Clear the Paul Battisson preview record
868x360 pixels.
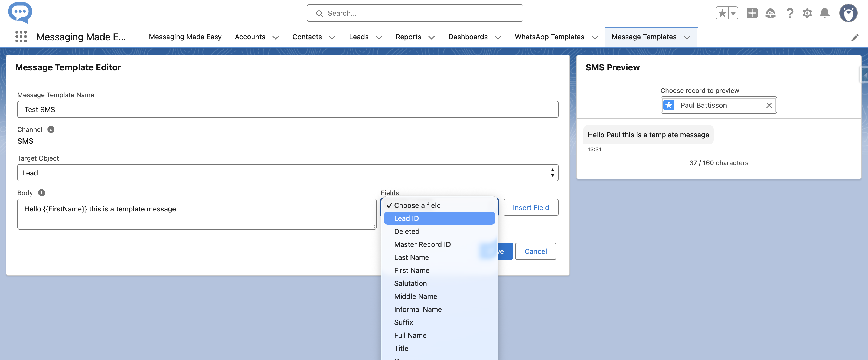(769, 105)
